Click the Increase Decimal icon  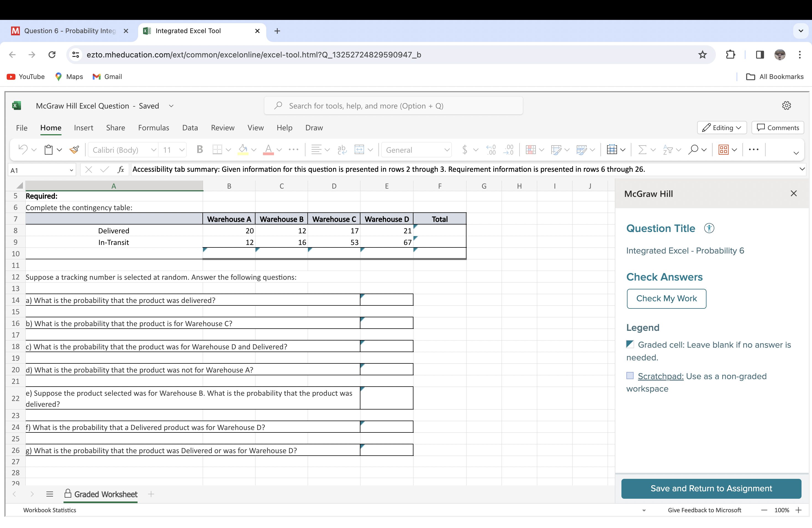pos(491,150)
